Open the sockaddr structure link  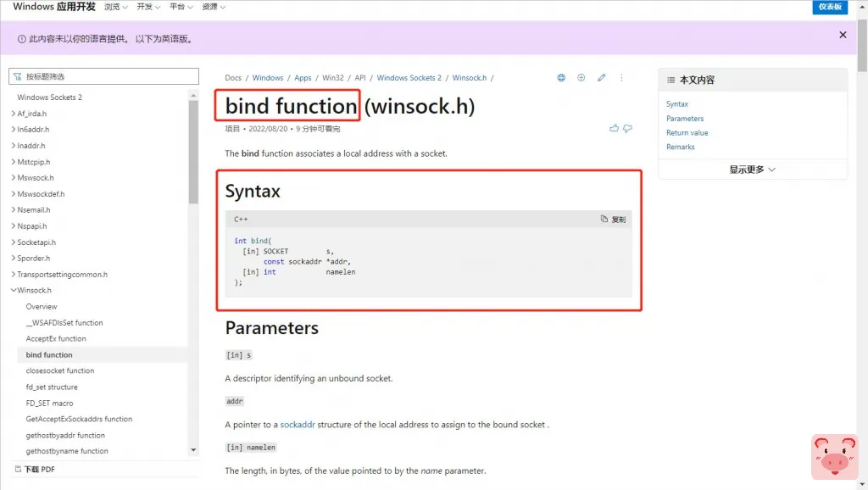pos(298,425)
